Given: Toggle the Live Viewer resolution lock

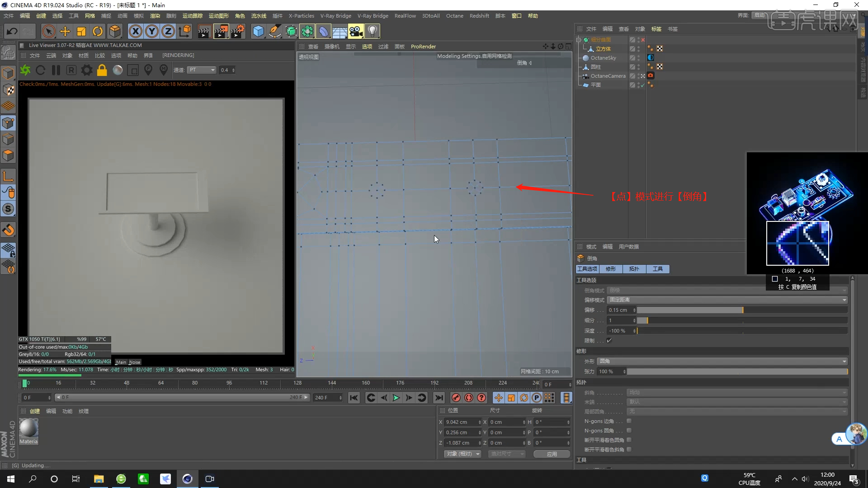Looking at the screenshot, I should (x=102, y=70).
